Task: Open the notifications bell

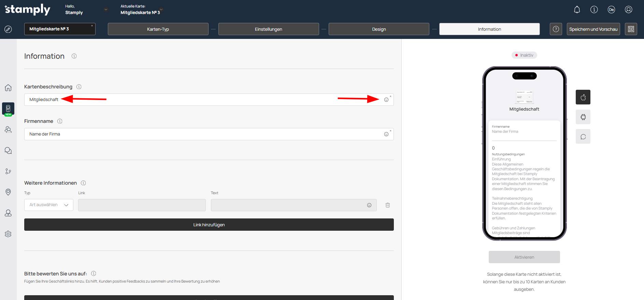Action: [x=577, y=10]
